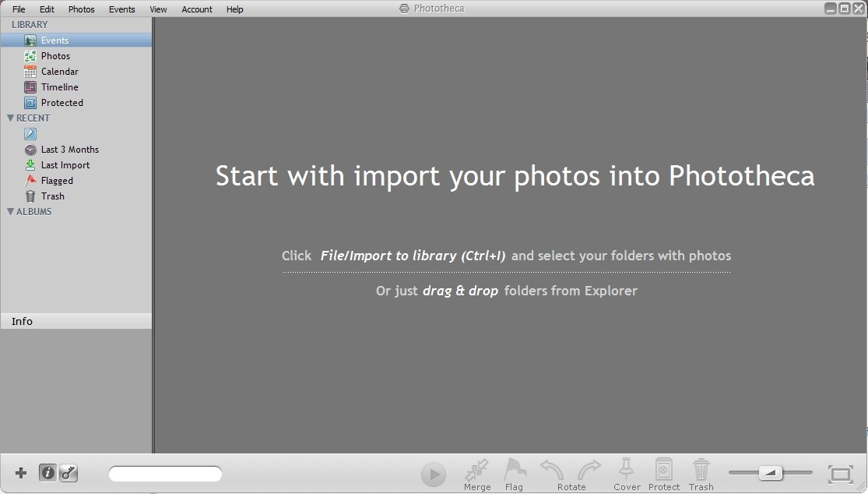Open the Calendar view

(60, 71)
